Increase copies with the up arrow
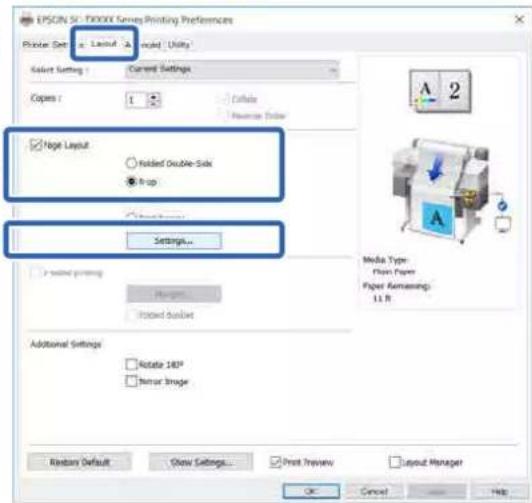 [x=154, y=96]
